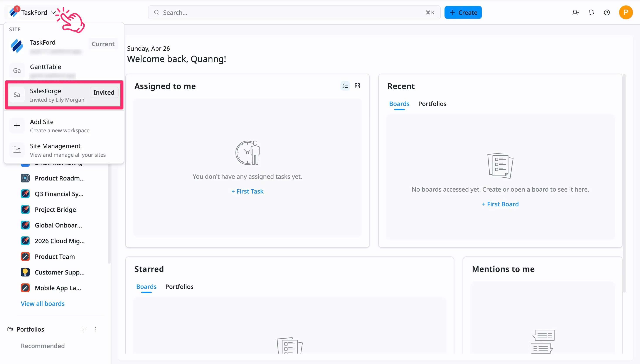The image size is (640, 364).
Task: Choose Add Site to create a workspace
Action: tap(64, 126)
